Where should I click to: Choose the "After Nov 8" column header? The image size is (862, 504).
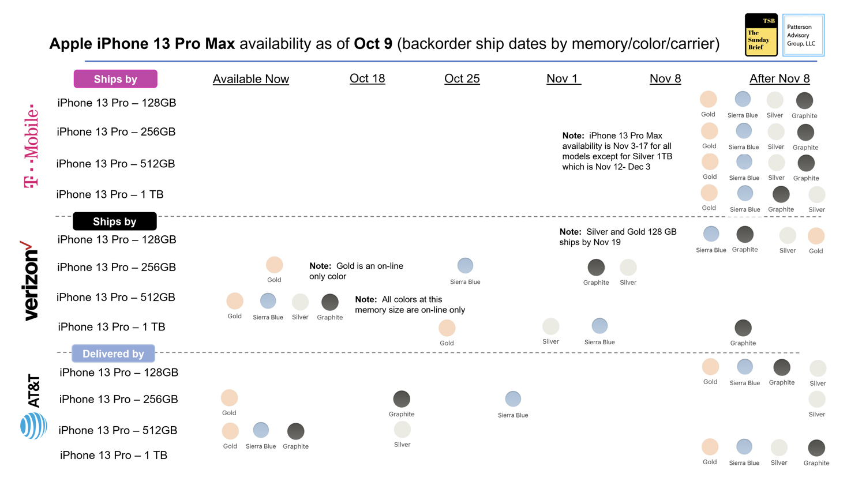pos(779,78)
